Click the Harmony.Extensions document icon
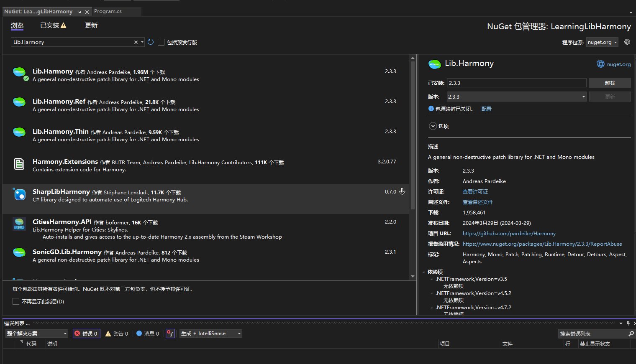This screenshot has height=364, width=636. pos(19,163)
